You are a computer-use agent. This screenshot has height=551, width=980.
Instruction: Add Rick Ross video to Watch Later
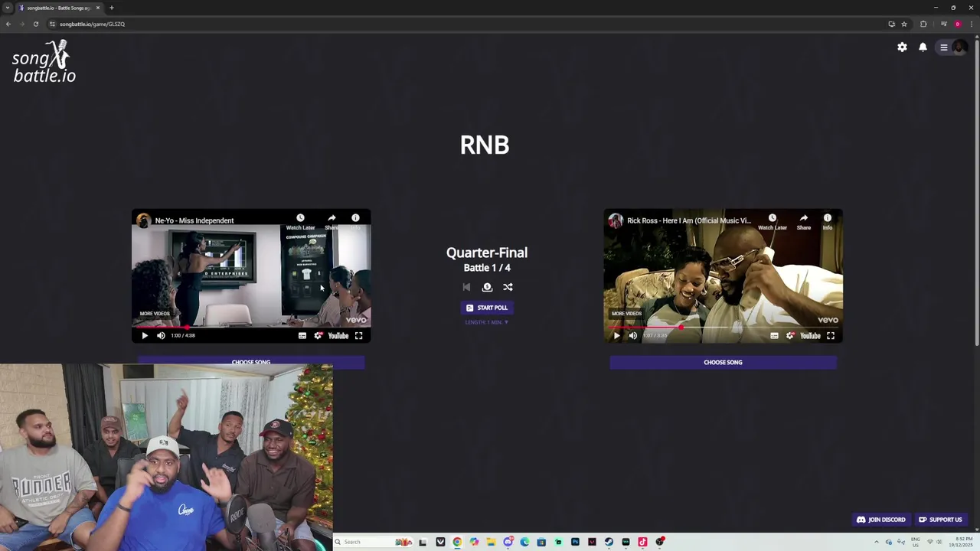coord(772,222)
